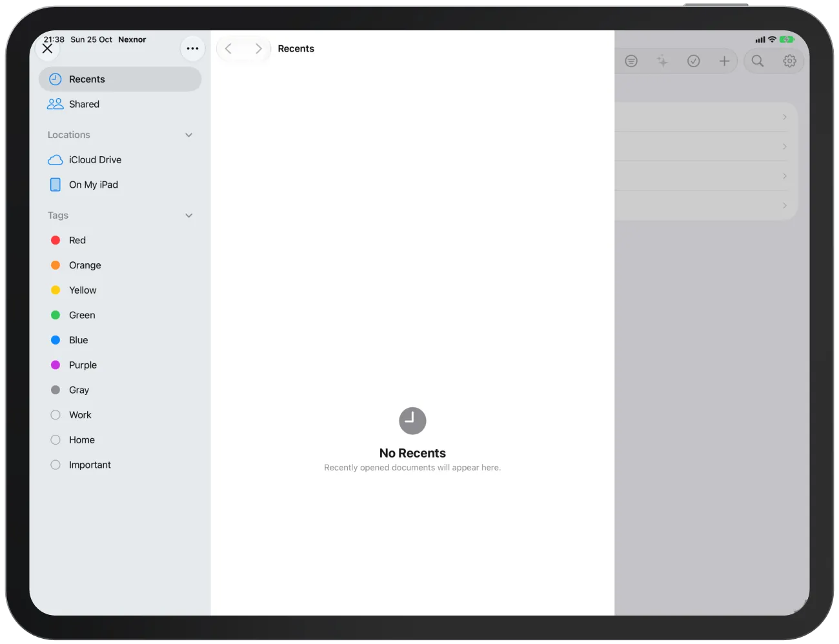Click the list filter icon in background toolbar
This screenshot has height=644, width=839.
pos(631,61)
